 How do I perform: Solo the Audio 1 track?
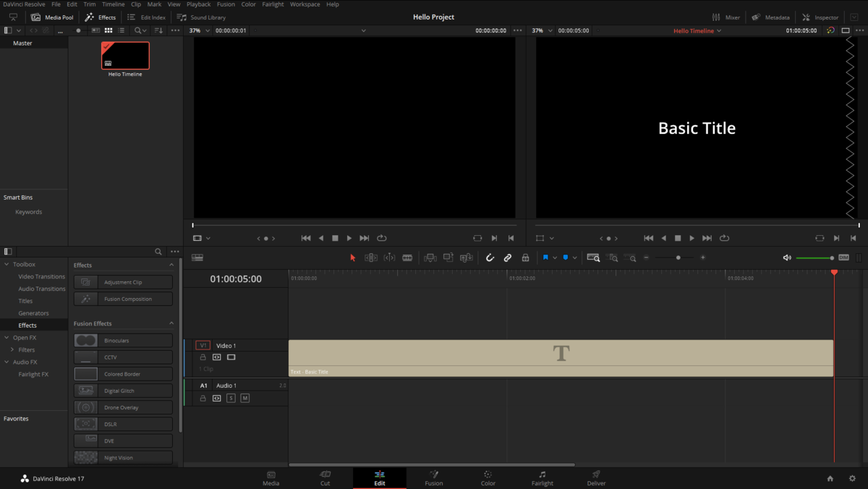pos(231,397)
